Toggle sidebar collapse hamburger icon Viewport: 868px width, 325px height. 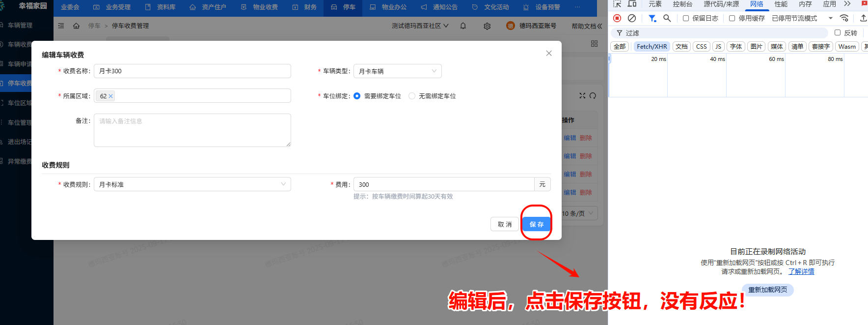(61, 26)
